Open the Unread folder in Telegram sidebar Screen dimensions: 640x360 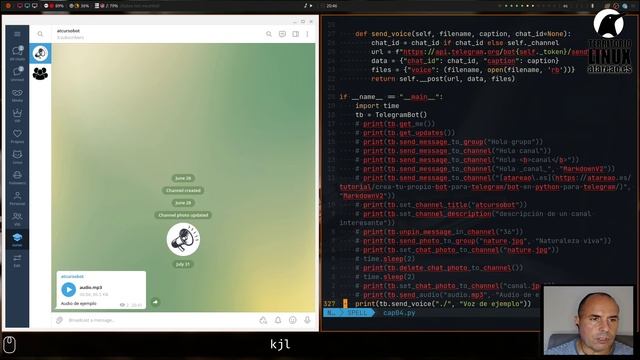point(17,74)
